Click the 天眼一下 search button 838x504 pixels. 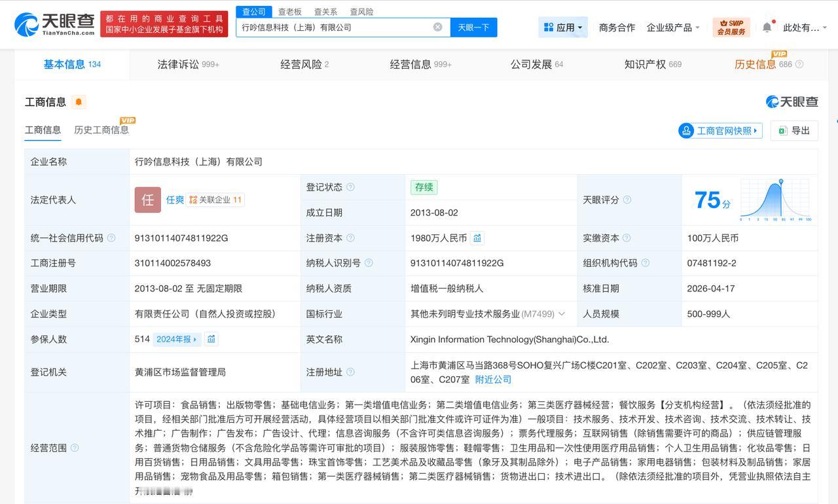[473, 26]
